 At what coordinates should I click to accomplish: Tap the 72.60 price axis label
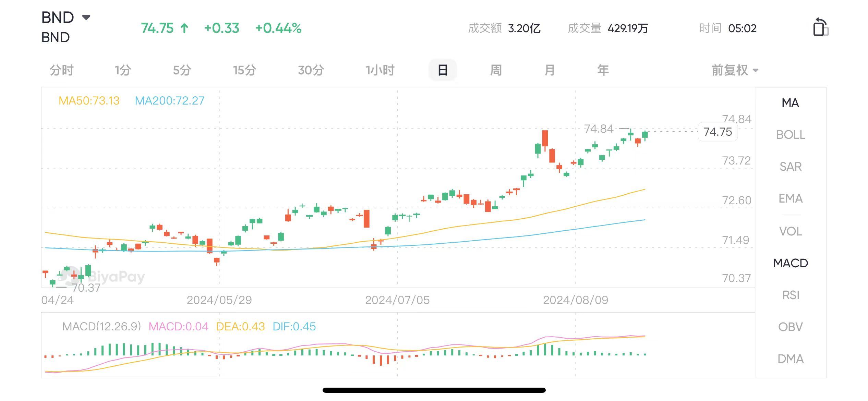tap(736, 200)
